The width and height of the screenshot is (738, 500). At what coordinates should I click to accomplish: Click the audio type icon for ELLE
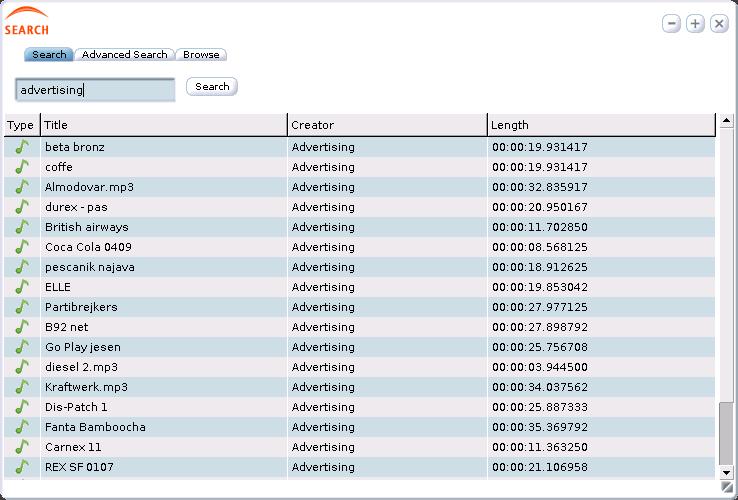tap(22, 287)
